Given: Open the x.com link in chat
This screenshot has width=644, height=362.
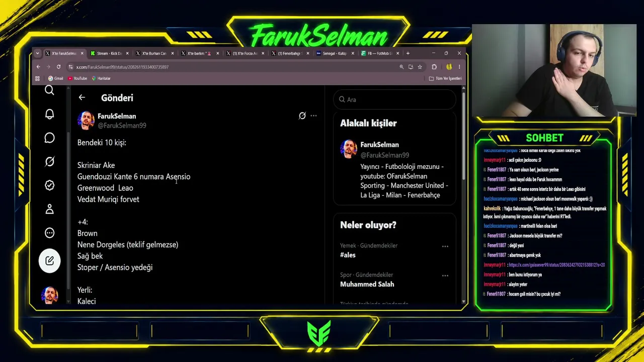Looking at the screenshot, I should pyautogui.click(x=556, y=265).
